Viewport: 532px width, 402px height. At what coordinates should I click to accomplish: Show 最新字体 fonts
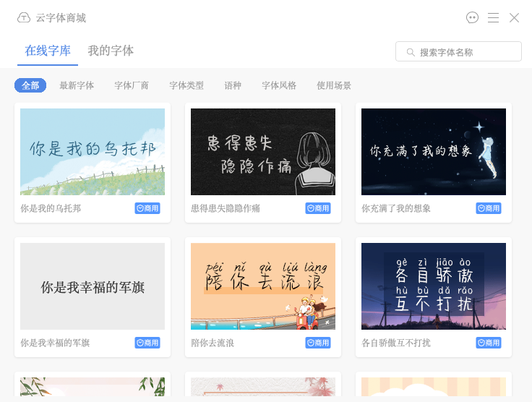point(77,85)
